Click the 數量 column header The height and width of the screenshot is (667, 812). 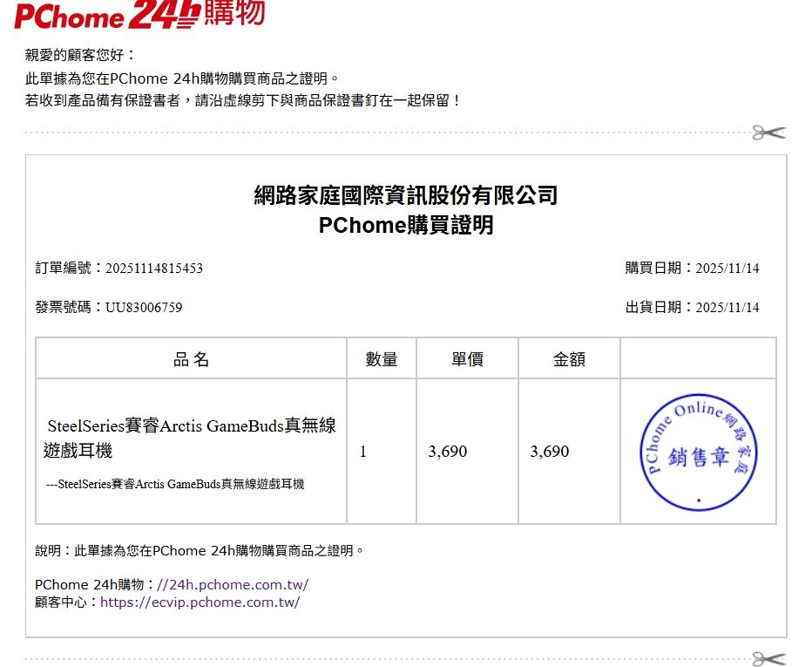(382, 359)
